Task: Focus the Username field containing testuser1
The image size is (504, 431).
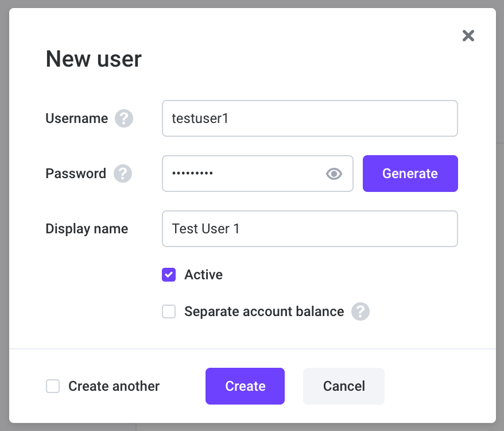Action: tap(310, 118)
